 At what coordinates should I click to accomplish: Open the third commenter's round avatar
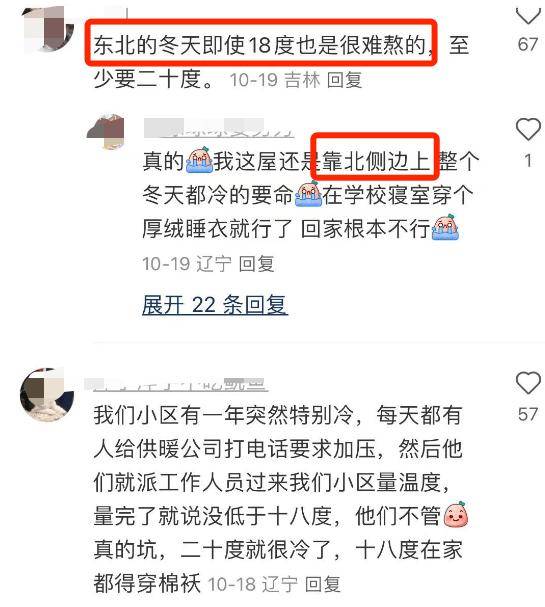point(47,395)
